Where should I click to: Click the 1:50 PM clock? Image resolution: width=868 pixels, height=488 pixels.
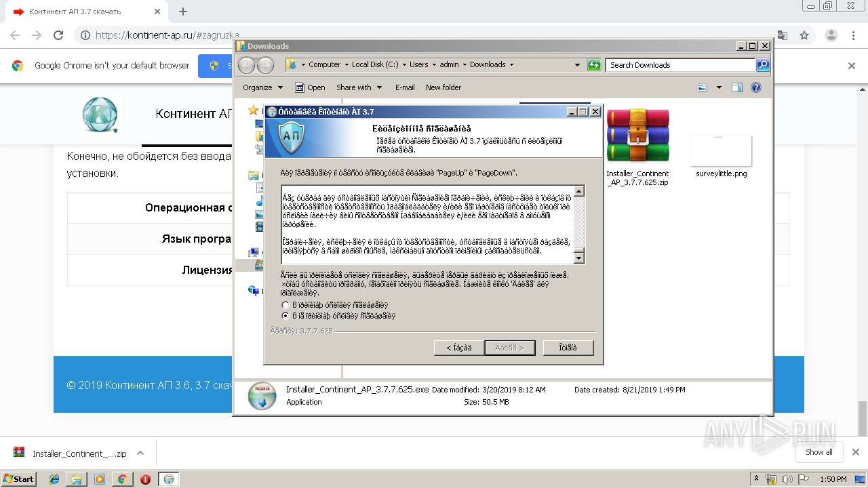tap(833, 479)
